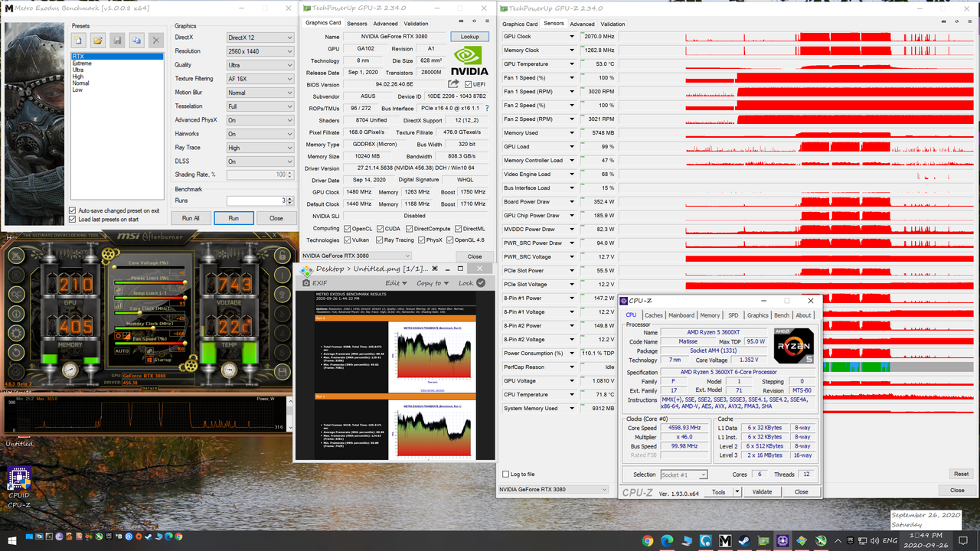This screenshot has width=980, height=551.
Task: Expand the GPU Temperature sensor dropdown arrow
Action: pyautogui.click(x=571, y=64)
